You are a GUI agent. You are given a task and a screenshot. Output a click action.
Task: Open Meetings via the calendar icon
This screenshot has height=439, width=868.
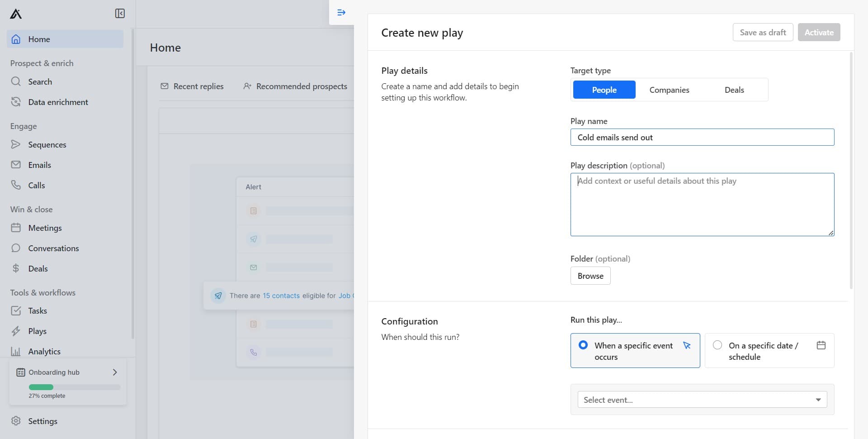coord(16,228)
